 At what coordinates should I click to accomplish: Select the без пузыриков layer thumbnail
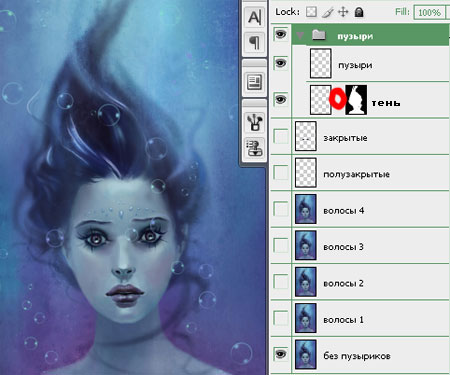pos(306,354)
